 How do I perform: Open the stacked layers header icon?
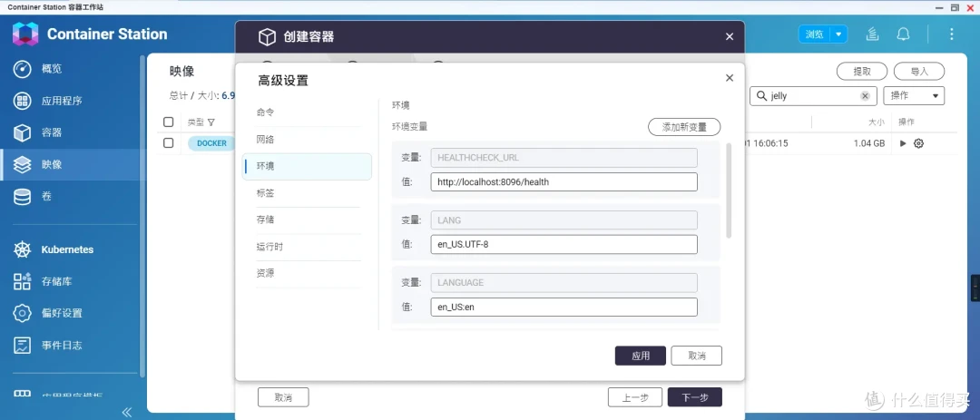click(873, 34)
